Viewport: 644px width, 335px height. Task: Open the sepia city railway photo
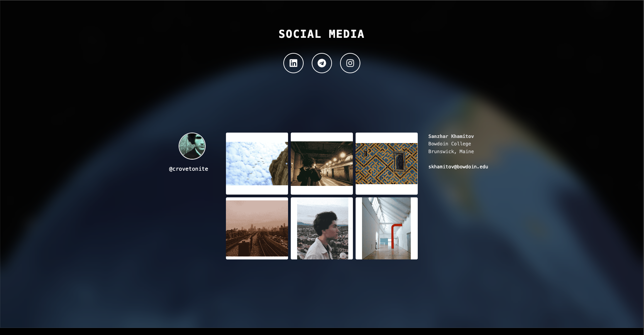point(257,228)
